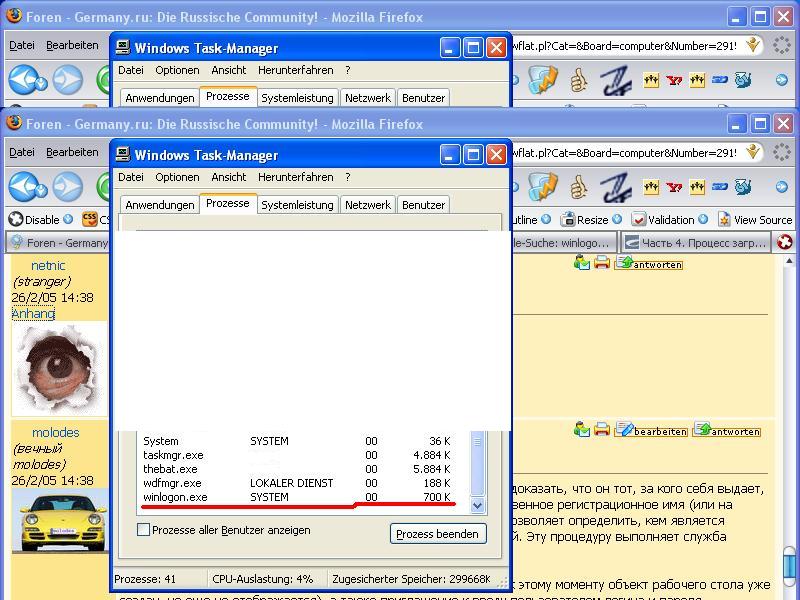Open the 'Anhang' link under netnic
800x600 pixels.
(33, 313)
